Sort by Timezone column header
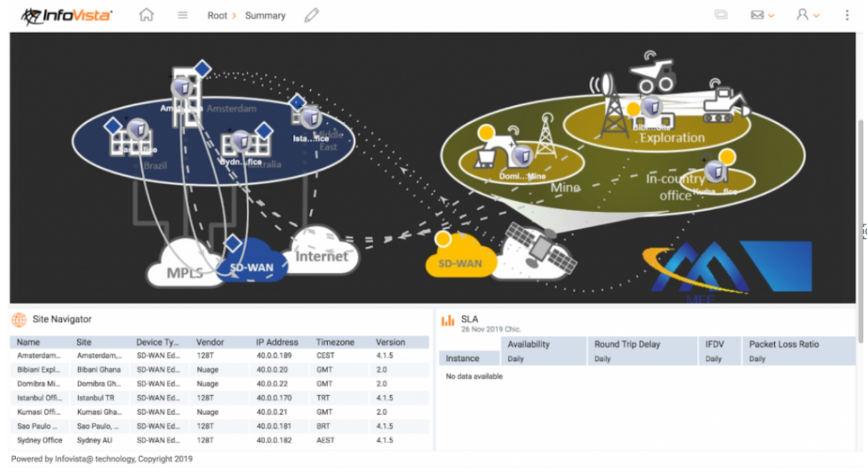Image resolution: width=868 pixels, height=473 pixels. (335, 343)
